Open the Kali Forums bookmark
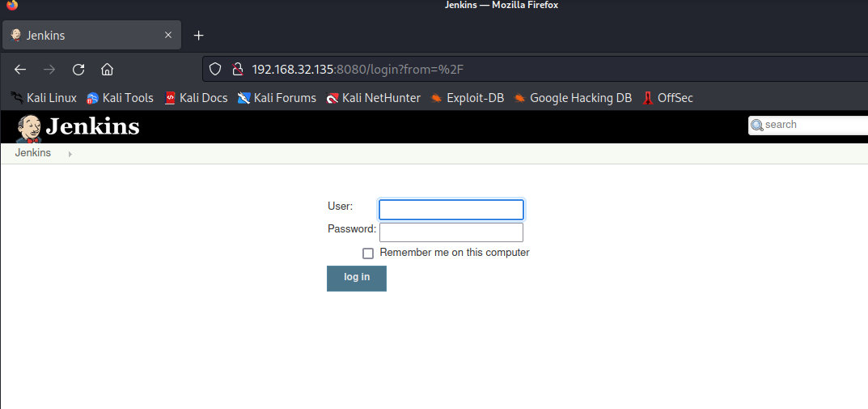The image size is (868, 409). tap(277, 98)
